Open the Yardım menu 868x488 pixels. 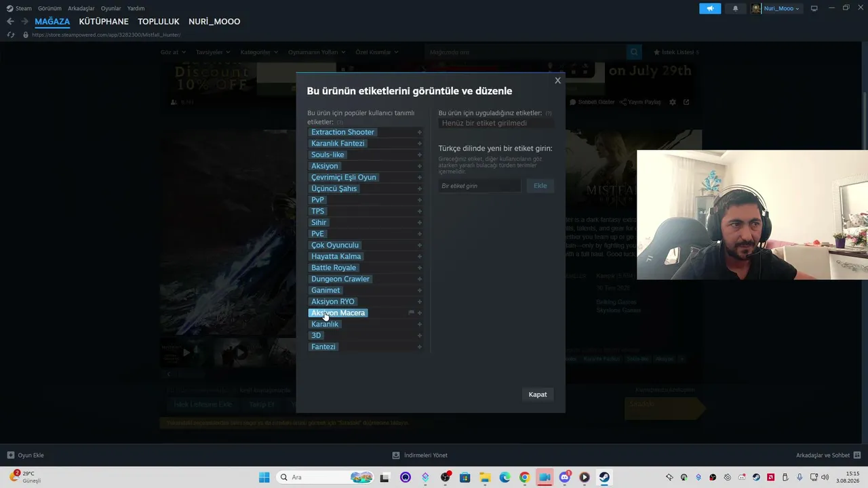click(x=136, y=8)
